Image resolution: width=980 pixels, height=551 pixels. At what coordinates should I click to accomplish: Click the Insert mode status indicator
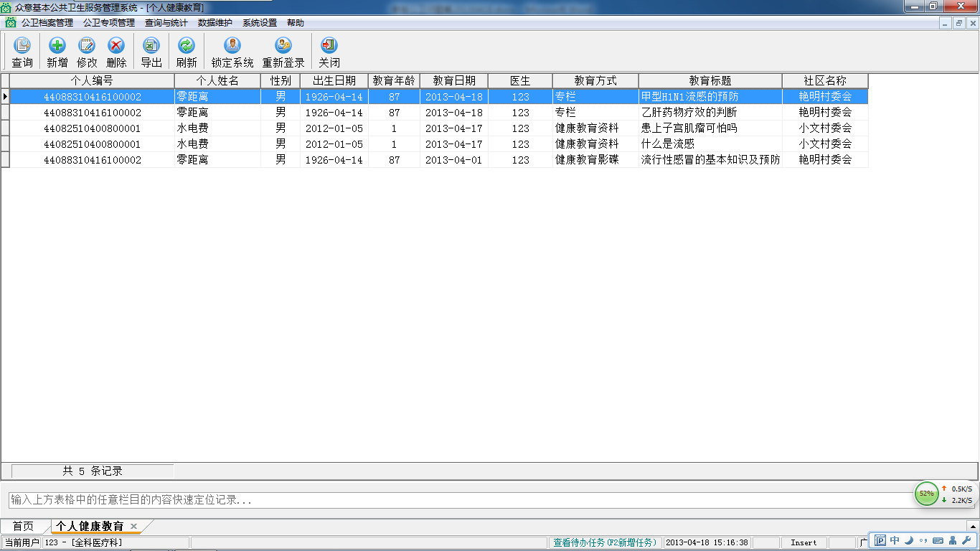coord(804,542)
